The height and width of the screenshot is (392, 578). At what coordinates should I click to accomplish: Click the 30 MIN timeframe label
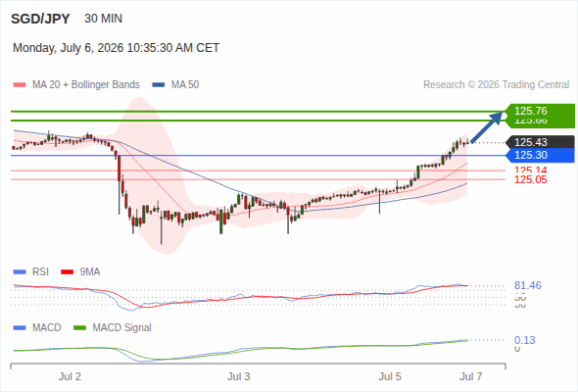(x=103, y=19)
